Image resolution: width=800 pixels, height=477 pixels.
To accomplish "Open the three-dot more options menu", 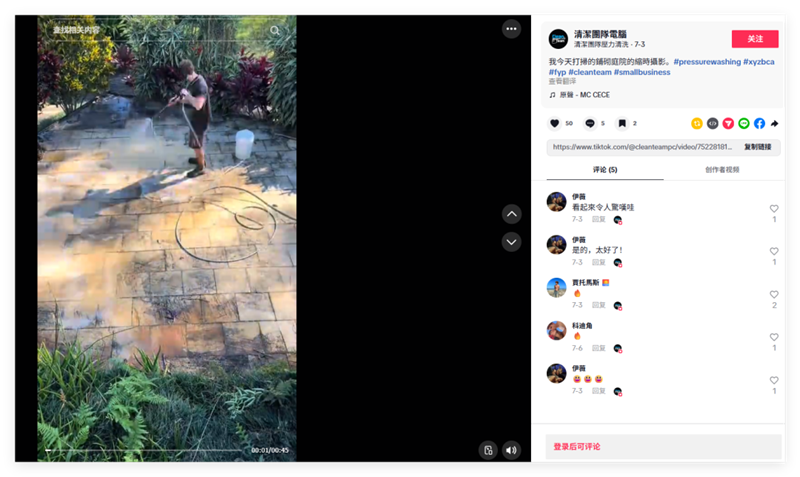I will click(511, 29).
